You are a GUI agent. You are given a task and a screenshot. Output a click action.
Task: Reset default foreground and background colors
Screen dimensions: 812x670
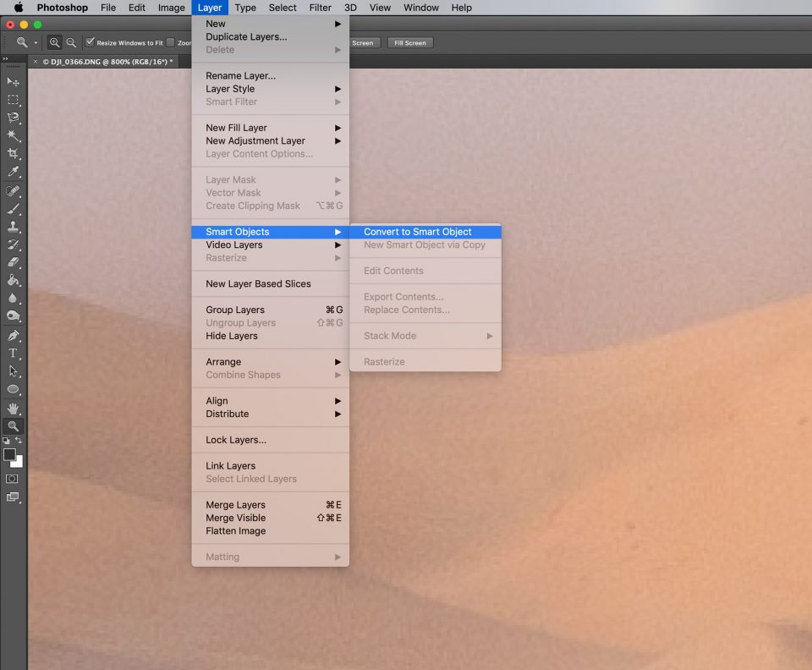(x=6, y=441)
